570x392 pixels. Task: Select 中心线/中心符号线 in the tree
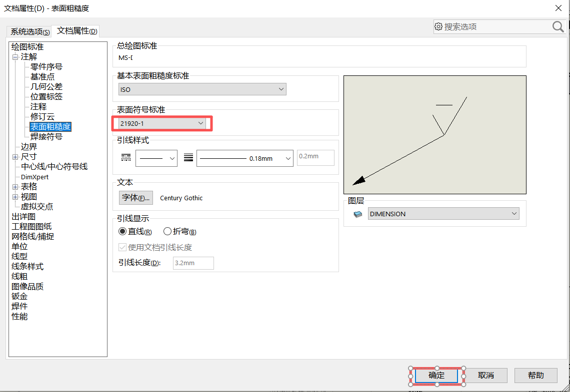[x=54, y=167]
